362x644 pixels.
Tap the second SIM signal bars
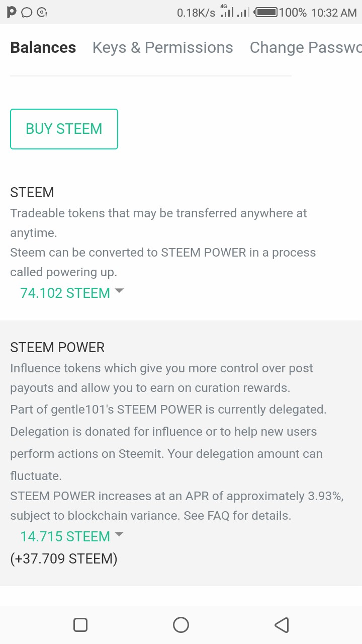point(243,13)
